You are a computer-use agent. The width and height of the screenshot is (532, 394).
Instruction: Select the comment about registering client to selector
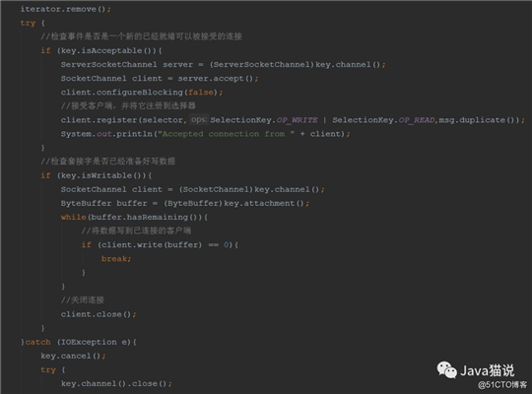click(x=128, y=105)
